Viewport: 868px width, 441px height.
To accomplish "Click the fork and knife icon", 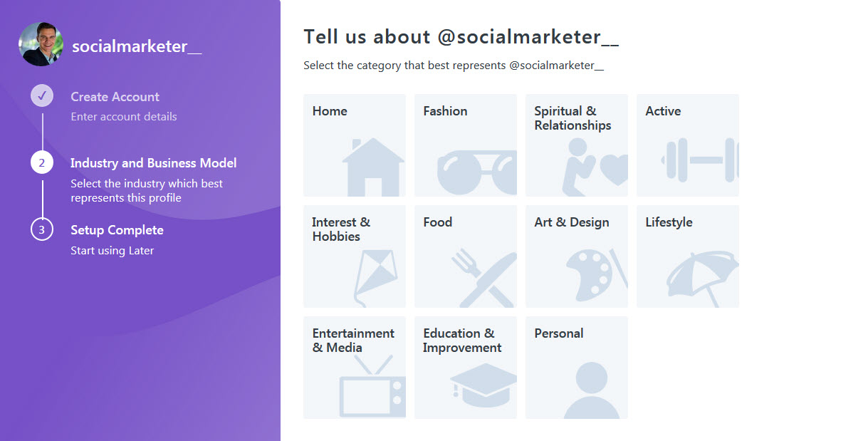I will (x=483, y=278).
